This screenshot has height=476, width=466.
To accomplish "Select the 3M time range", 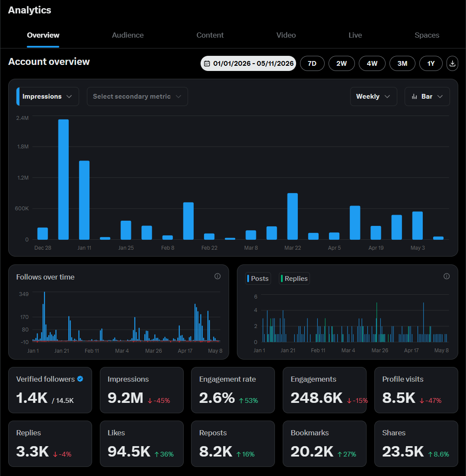I will [402, 64].
